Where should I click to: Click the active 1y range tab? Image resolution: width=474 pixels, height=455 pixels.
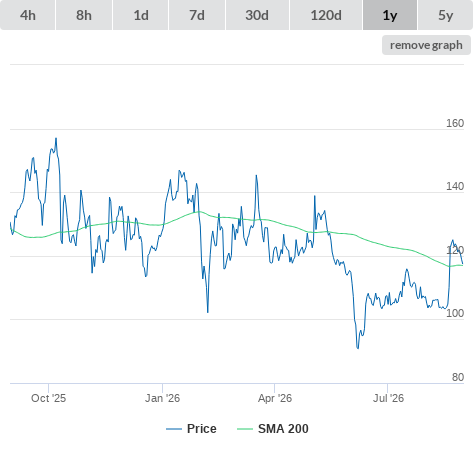click(390, 15)
